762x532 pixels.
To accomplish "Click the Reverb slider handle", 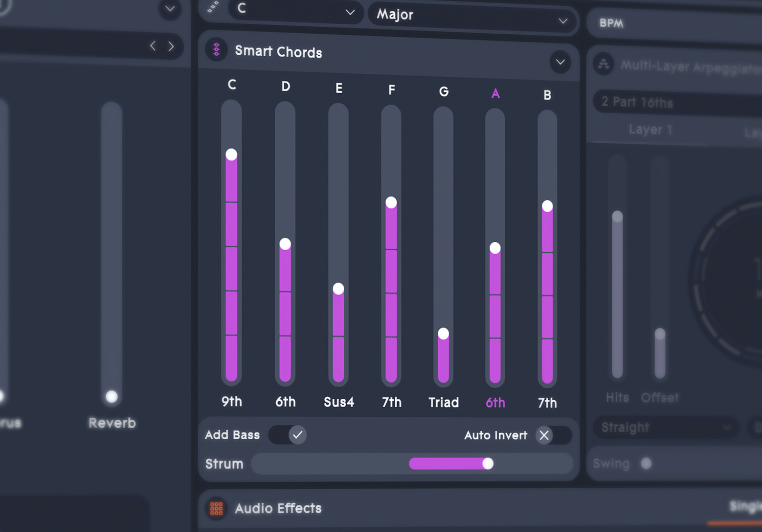I will click(111, 396).
